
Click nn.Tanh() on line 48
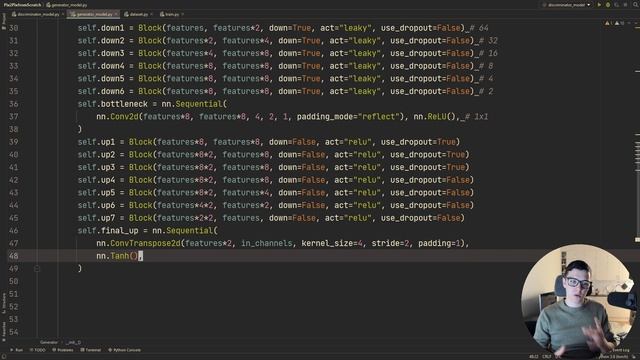click(117, 256)
